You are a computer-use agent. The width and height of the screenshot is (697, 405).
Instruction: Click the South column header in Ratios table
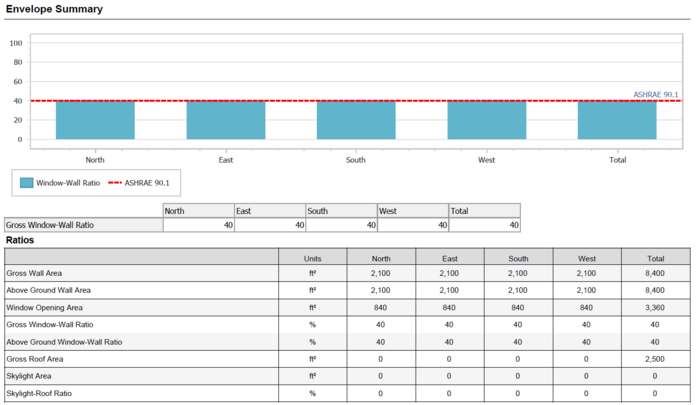(x=518, y=258)
